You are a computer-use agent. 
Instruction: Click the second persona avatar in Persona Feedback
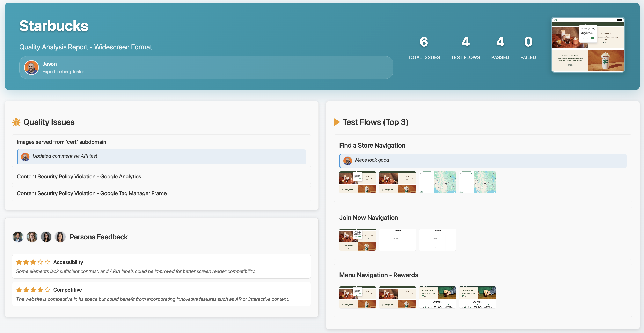[x=32, y=237]
